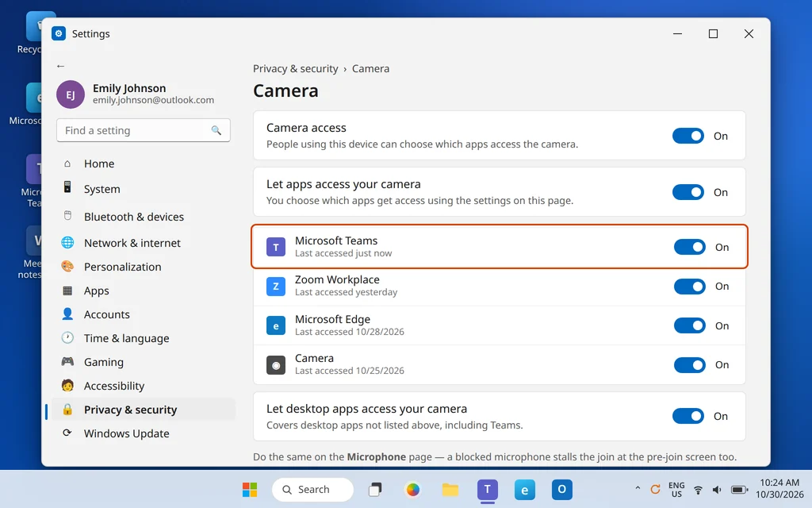Image resolution: width=812 pixels, height=508 pixels.
Task: Click the Camera app icon in list
Action: (x=275, y=365)
